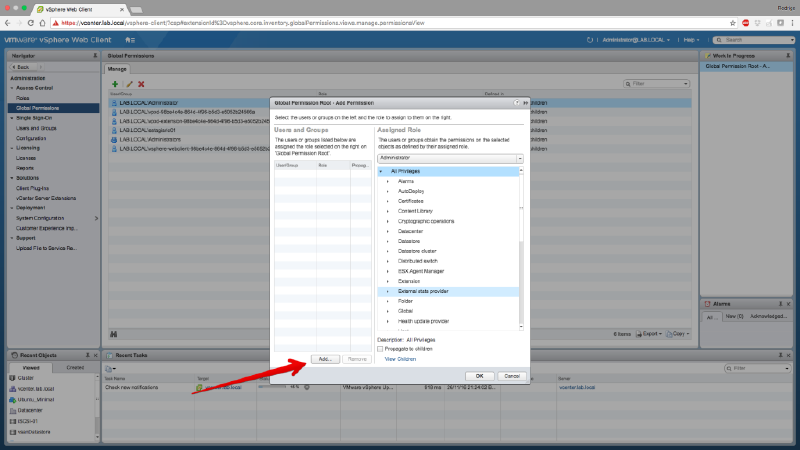800x450 pixels.
Task: Open Roles in the Navigator
Action: pos(22,98)
